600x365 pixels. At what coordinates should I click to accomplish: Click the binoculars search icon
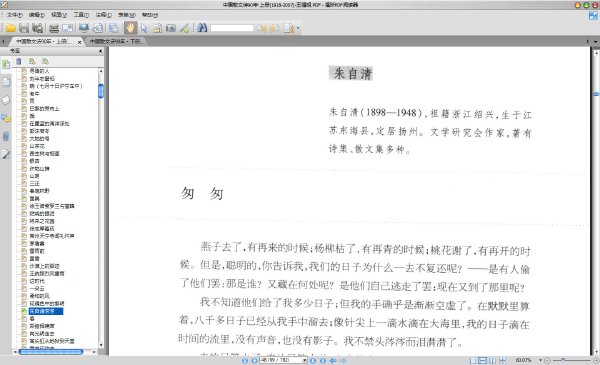[x=202, y=28]
